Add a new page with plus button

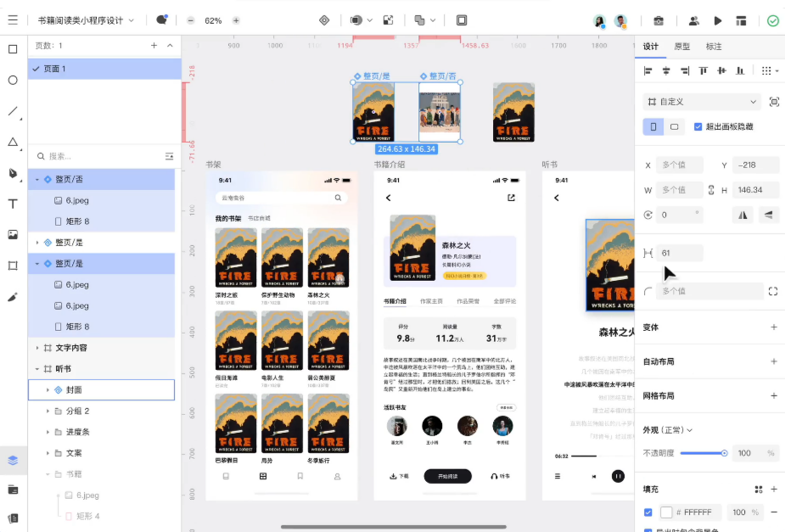click(154, 46)
